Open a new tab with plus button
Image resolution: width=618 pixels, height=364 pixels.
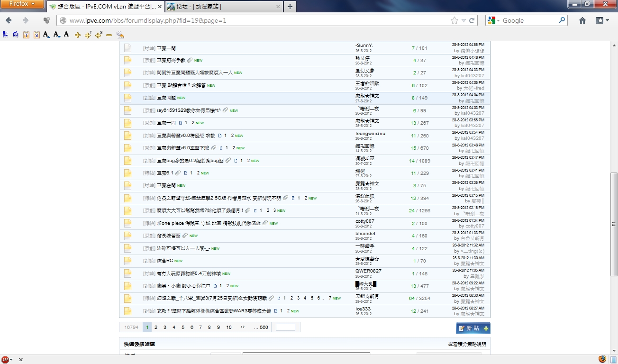290,7
